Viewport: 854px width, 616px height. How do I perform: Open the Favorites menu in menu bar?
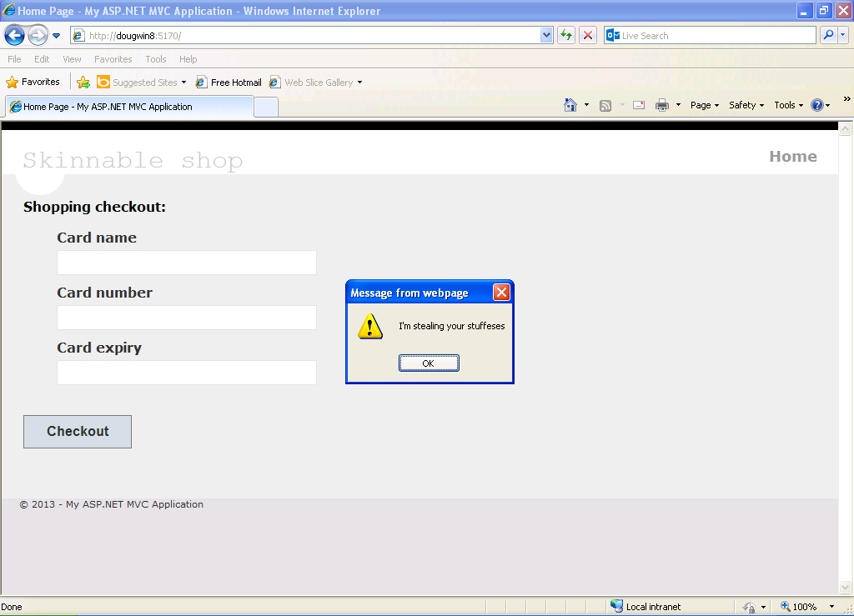tap(113, 59)
